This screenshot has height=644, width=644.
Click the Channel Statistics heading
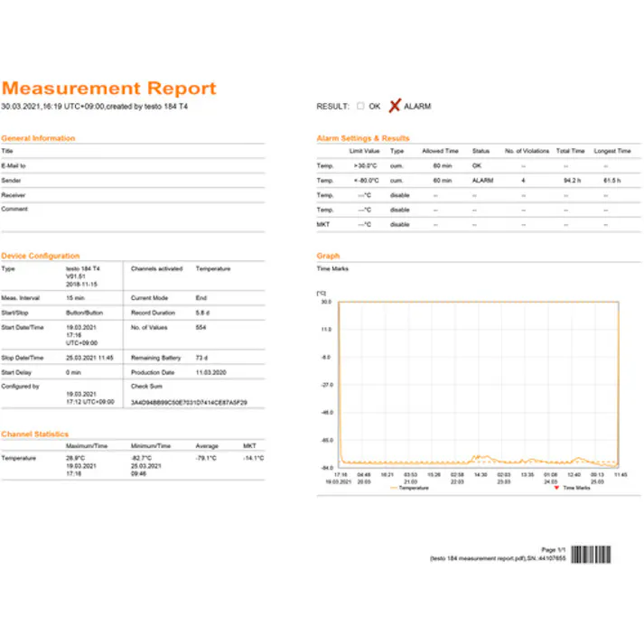[34, 434]
